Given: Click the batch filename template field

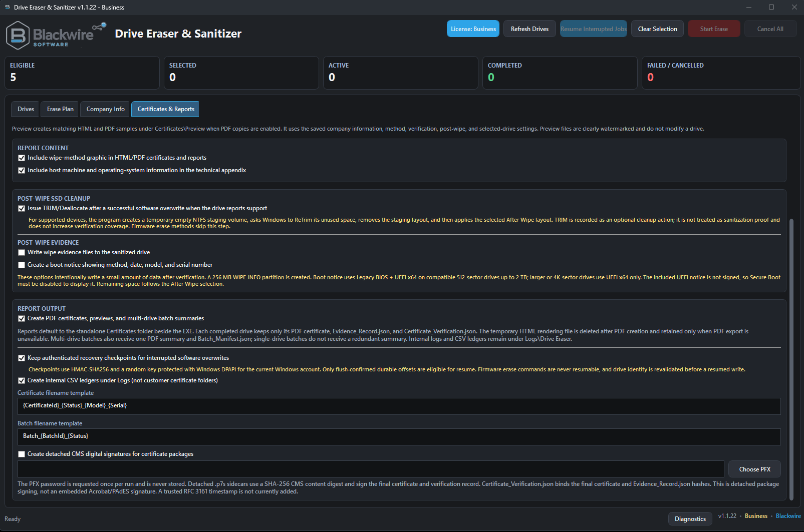Looking at the screenshot, I should pyautogui.click(x=399, y=436).
